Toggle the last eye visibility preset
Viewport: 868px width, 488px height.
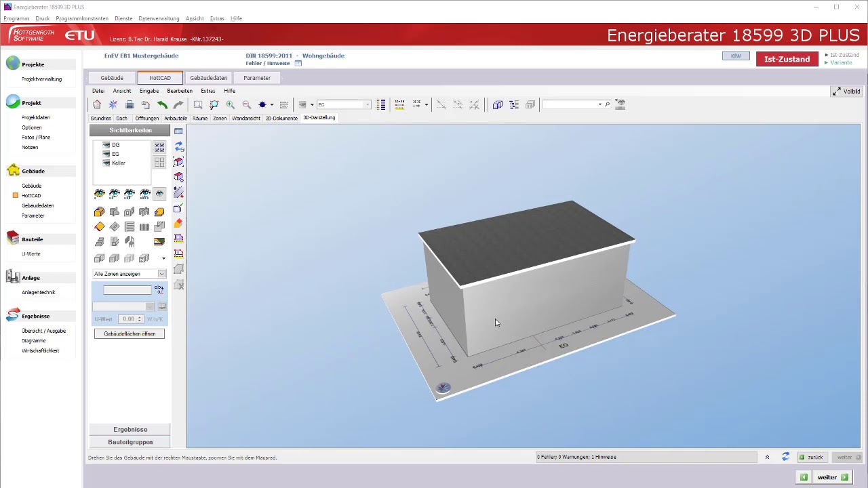[x=159, y=194]
